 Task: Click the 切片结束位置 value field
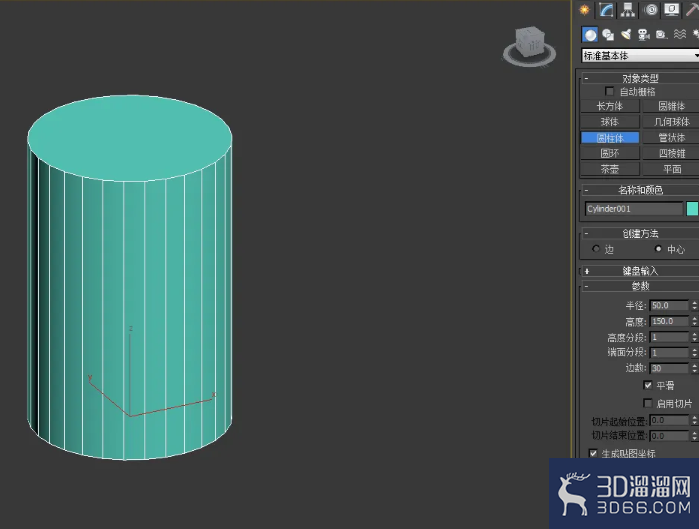pyautogui.click(x=670, y=435)
